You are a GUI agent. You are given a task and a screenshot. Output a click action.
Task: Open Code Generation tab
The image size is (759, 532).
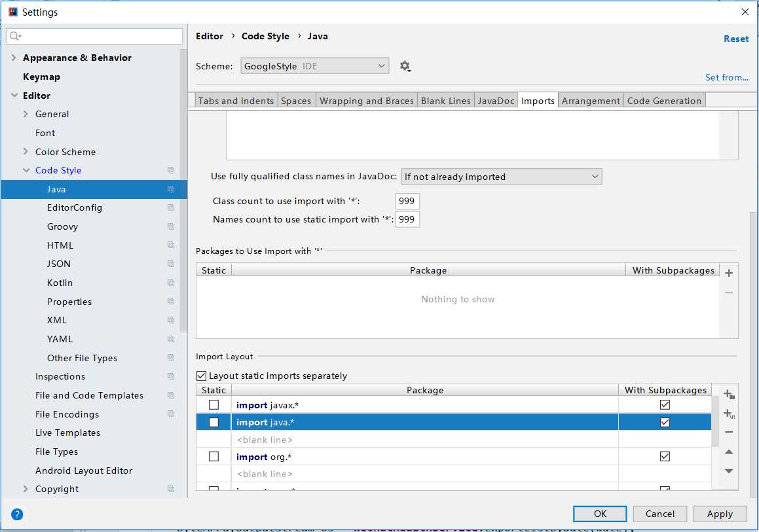pos(664,101)
